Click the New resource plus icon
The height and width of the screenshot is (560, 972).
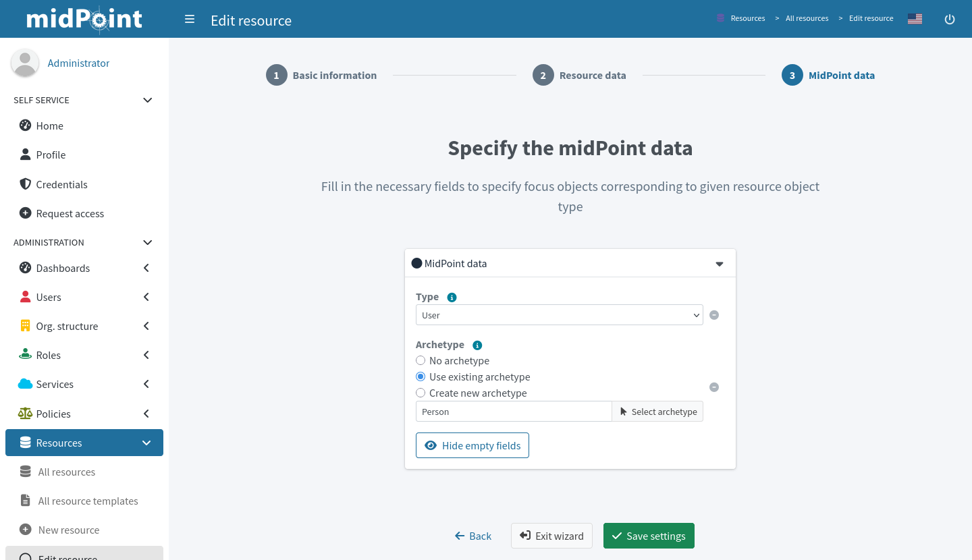coord(25,530)
